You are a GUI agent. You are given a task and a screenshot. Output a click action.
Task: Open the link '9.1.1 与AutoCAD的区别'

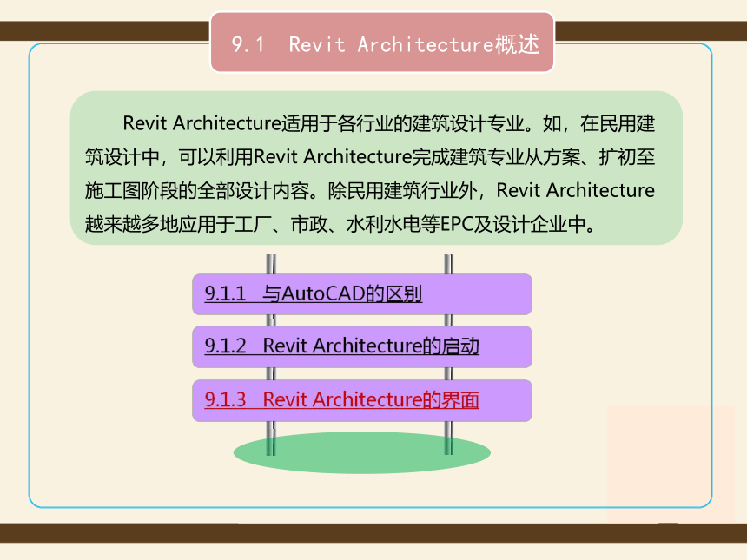(x=314, y=293)
